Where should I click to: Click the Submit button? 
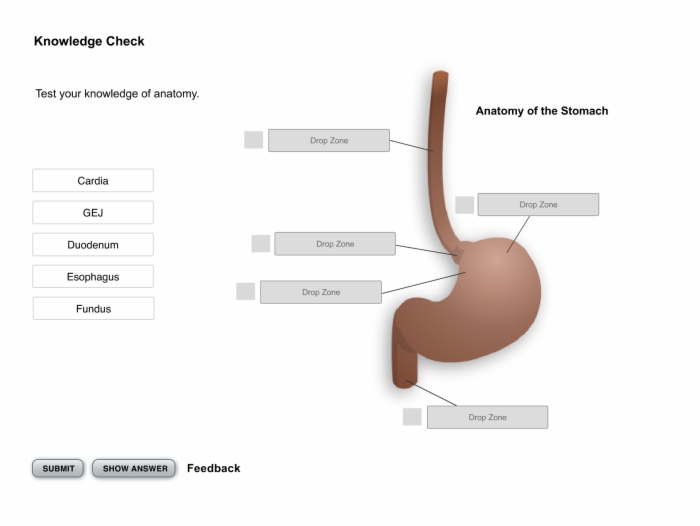tap(58, 468)
